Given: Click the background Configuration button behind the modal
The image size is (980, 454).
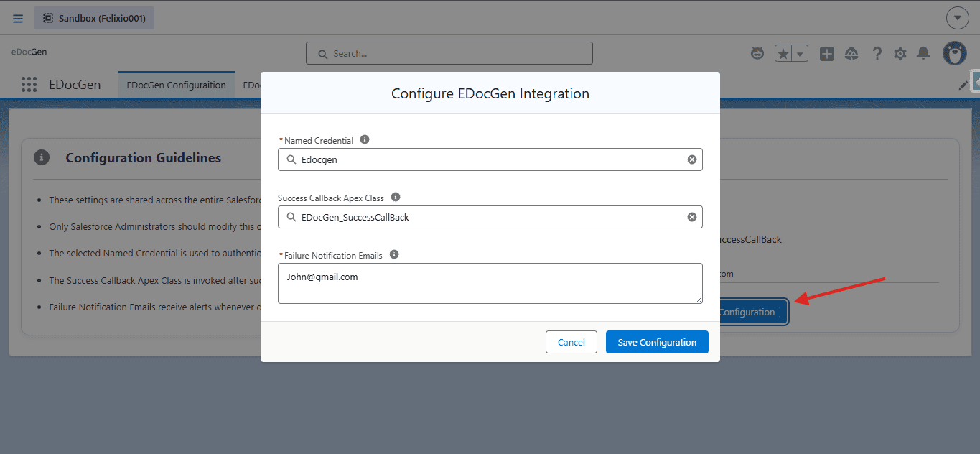Looking at the screenshot, I should pos(754,312).
